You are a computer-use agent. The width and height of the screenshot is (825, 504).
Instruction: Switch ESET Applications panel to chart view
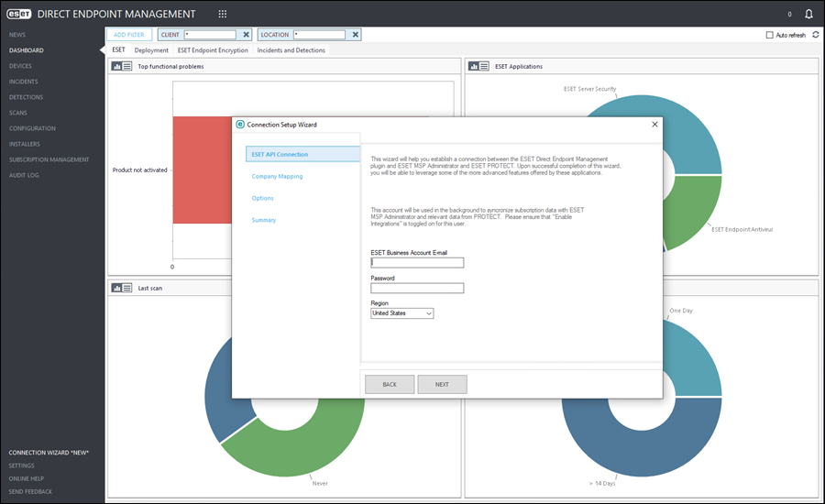[474, 66]
